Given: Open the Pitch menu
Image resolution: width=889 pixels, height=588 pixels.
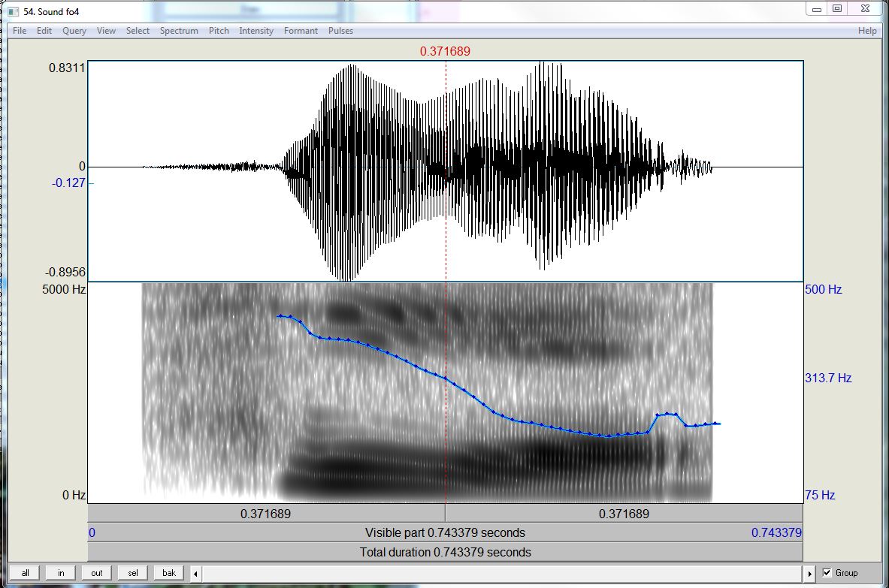Looking at the screenshot, I should coord(219,31).
